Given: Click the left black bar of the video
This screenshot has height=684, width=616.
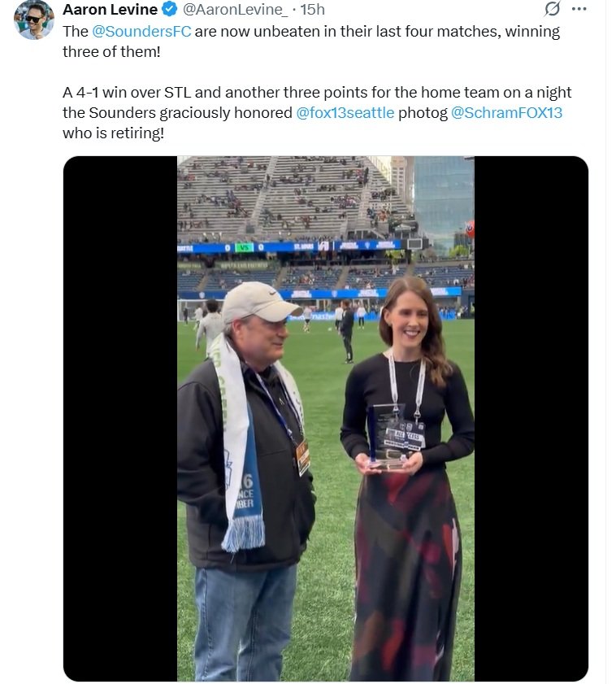Looking at the screenshot, I should point(120,419).
